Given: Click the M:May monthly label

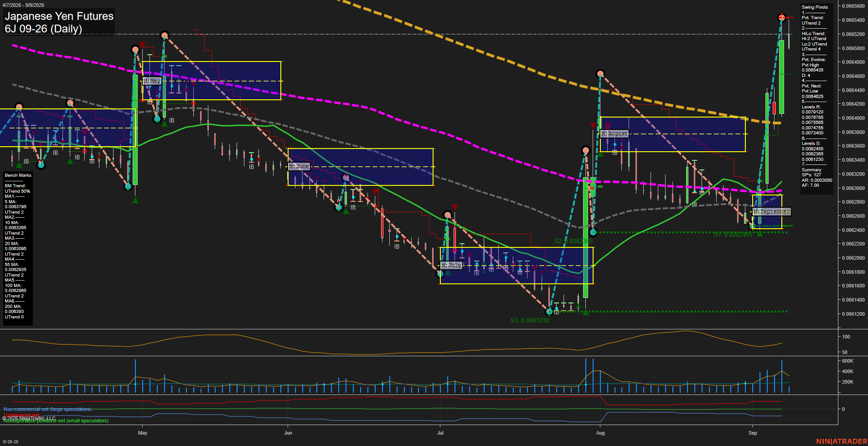Looking at the screenshot, I should pyautogui.click(x=152, y=81).
